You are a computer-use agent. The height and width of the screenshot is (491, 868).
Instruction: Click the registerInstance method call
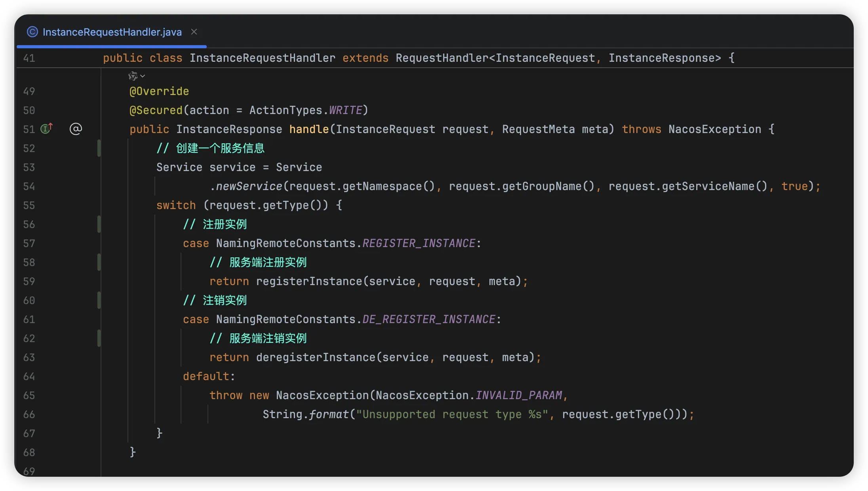(309, 281)
